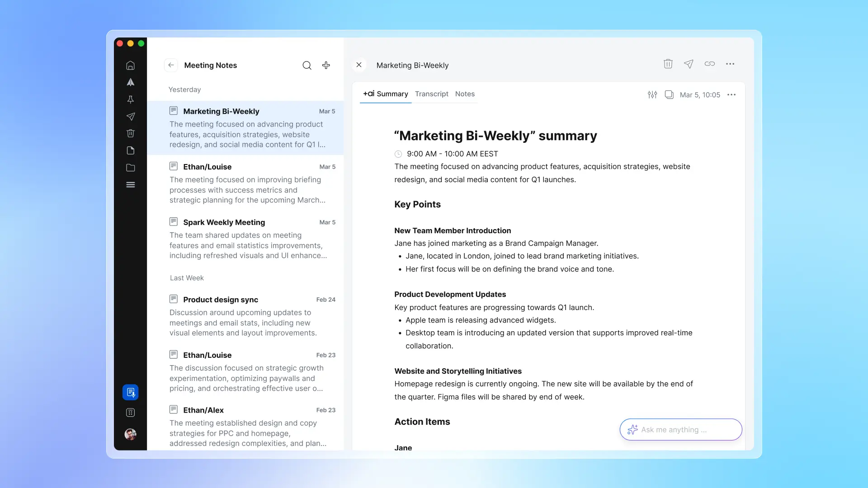Open the header three-dots more menu
This screenshot has height=488, width=868.
730,64
